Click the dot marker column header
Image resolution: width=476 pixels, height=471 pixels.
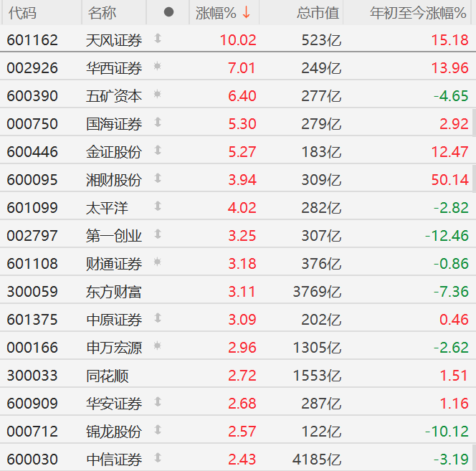168,12
